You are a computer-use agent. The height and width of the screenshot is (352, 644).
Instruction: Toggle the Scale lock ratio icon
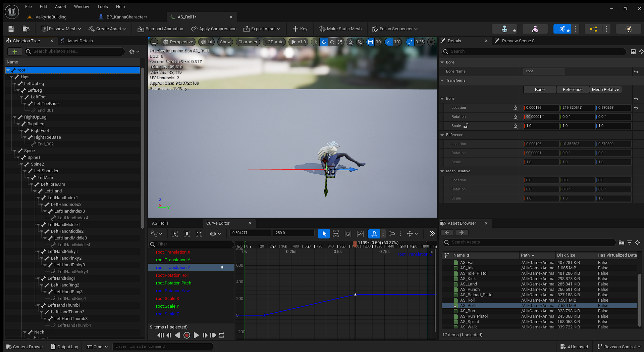pyautogui.click(x=466, y=126)
